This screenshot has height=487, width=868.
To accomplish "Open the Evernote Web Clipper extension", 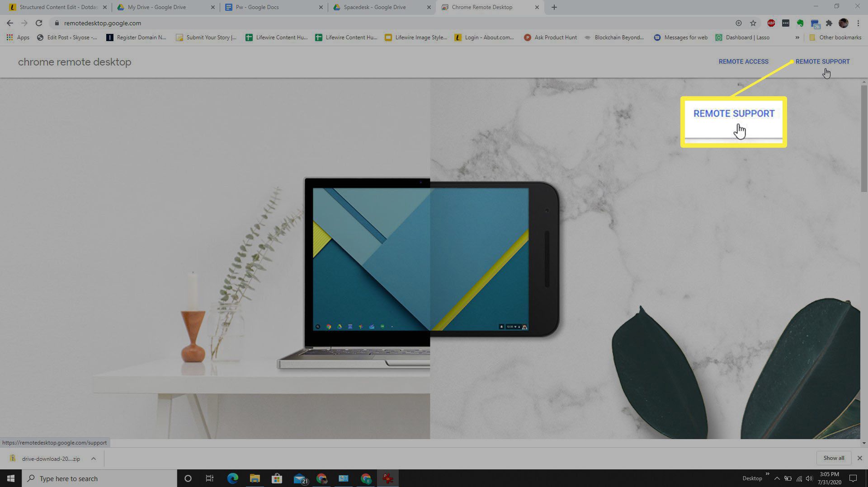I will point(800,23).
